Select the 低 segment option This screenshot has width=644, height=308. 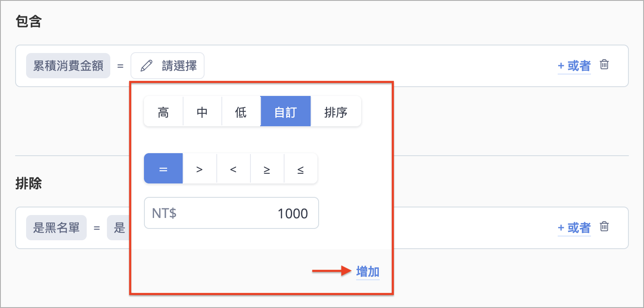241,112
